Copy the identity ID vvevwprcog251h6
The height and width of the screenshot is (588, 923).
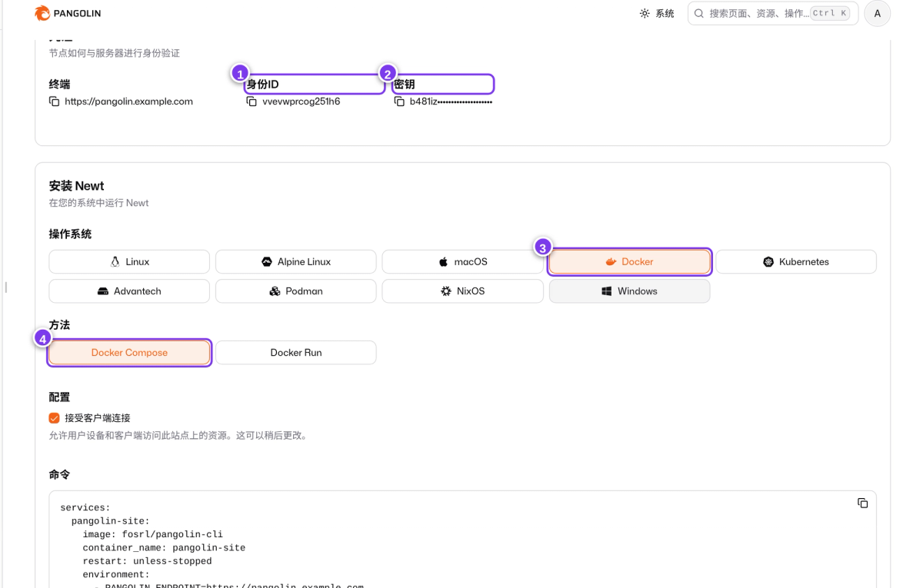point(252,101)
